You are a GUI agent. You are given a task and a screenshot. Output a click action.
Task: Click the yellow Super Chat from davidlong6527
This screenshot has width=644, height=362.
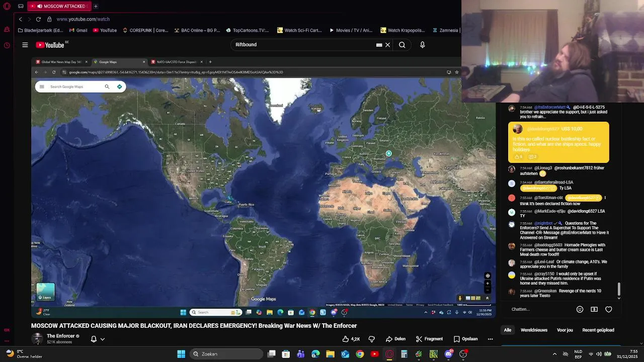[558, 142]
